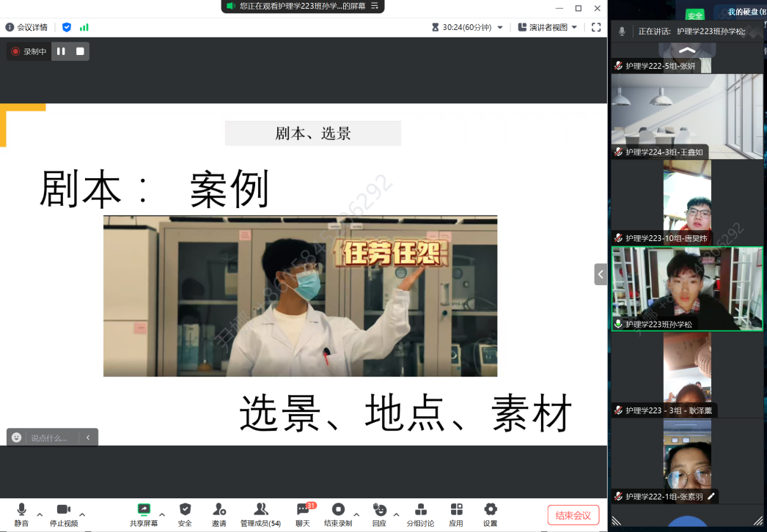
Task: Open the 应用 apps icon
Action: click(456, 510)
